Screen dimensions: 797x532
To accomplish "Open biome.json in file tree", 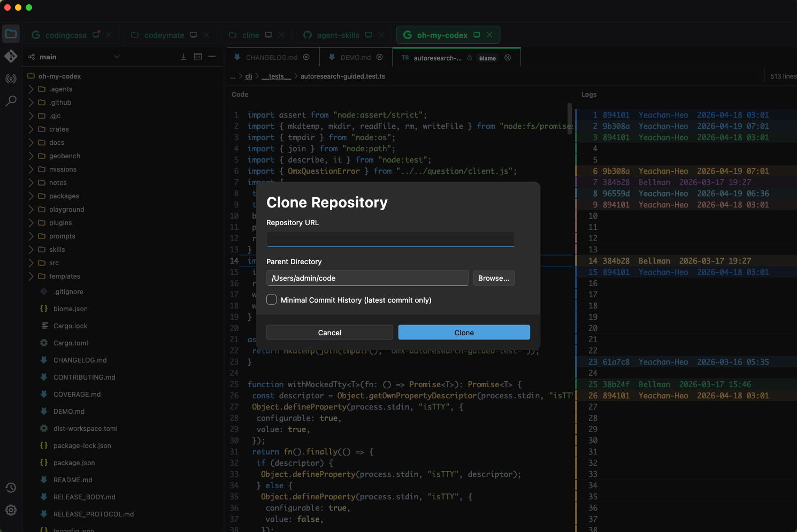I will click(71, 309).
